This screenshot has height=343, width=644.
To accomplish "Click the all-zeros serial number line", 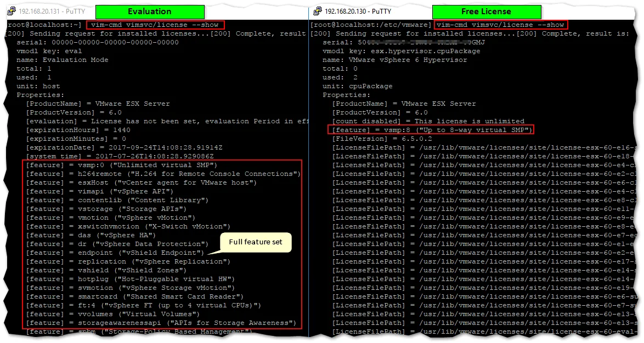I will click(x=98, y=42).
